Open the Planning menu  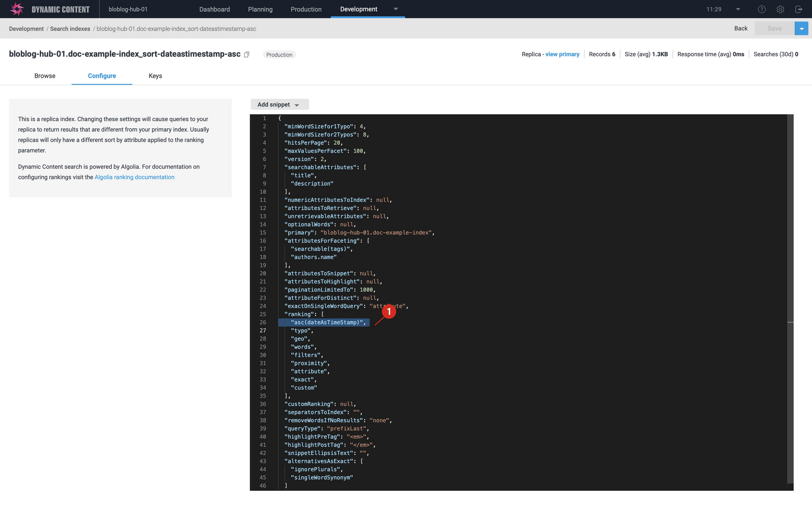[x=260, y=9]
